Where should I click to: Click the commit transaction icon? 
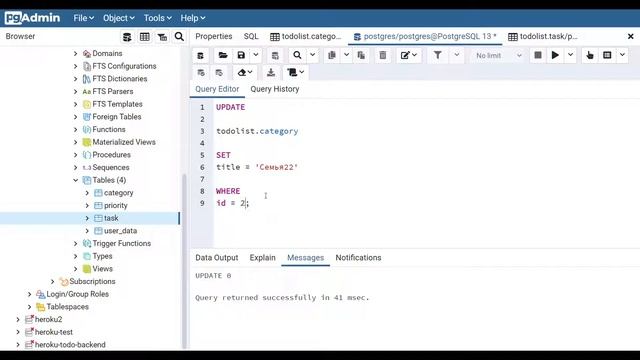tap(201, 73)
